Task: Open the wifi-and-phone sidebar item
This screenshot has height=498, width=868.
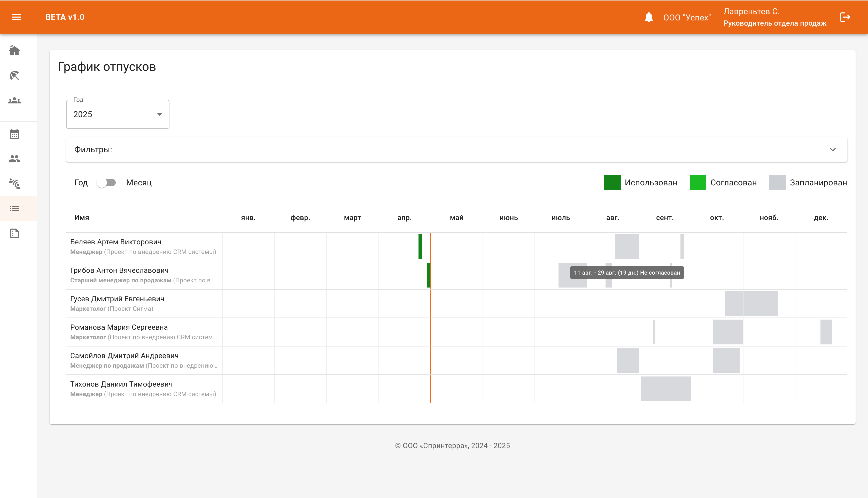Action: coord(14,184)
